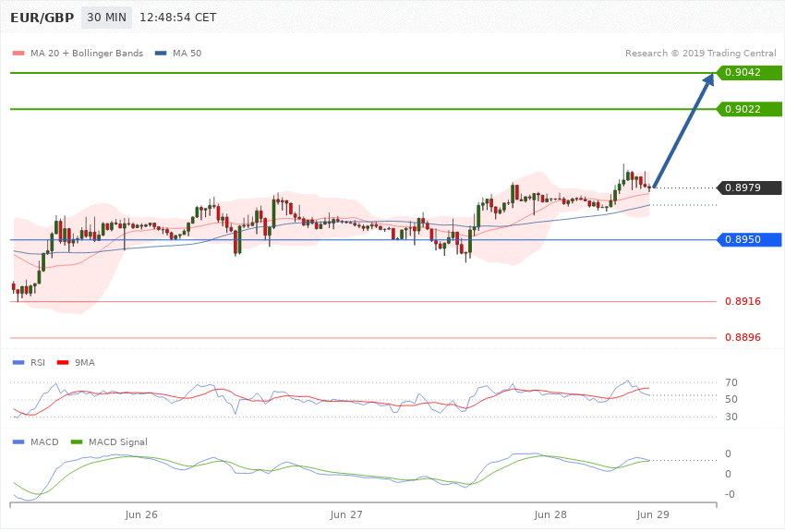Select the 30 MIN timeframe label
Viewport: 785px width, 532px height.
106,18
